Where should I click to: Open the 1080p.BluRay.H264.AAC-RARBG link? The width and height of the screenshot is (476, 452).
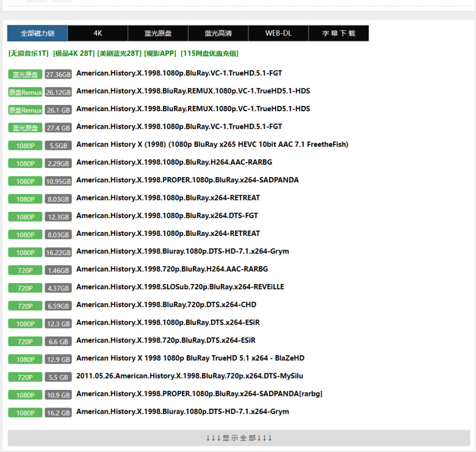174,163
